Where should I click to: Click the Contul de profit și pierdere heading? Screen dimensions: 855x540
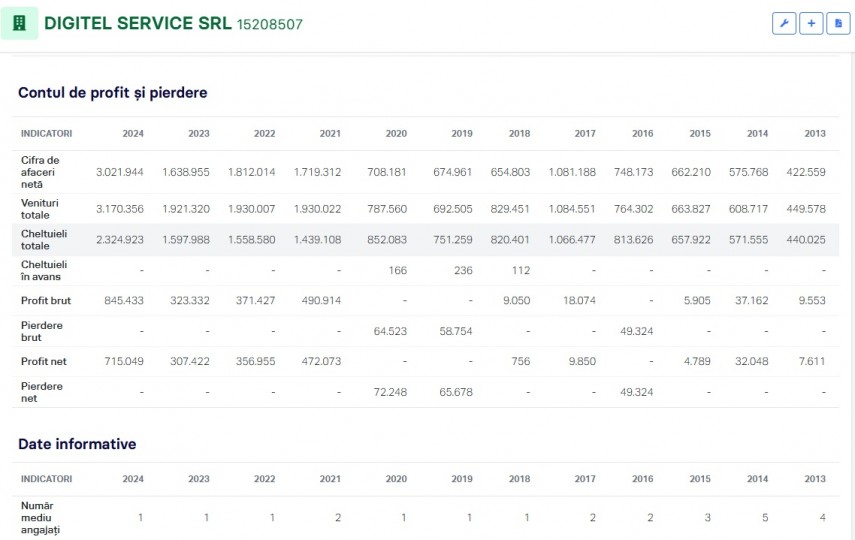click(x=113, y=93)
